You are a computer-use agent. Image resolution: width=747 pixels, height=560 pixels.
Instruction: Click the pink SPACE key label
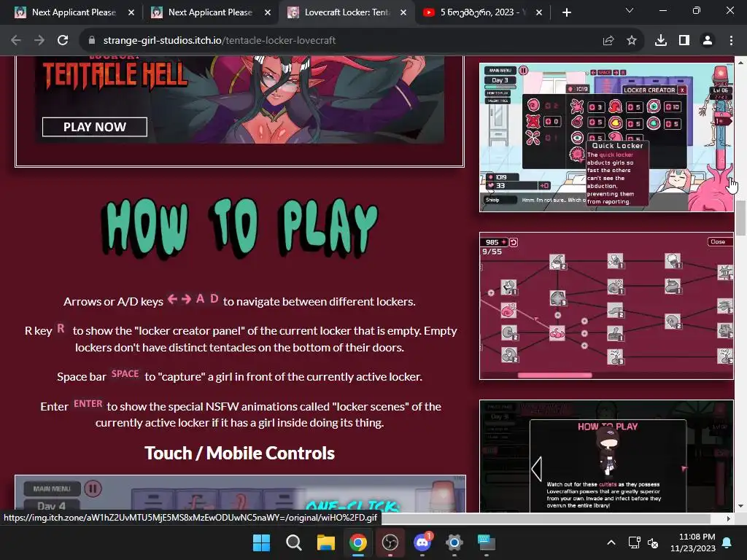125,374
